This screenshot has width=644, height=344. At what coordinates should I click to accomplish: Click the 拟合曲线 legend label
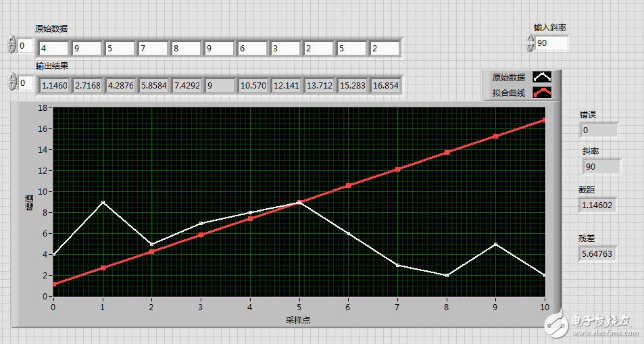(x=509, y=93)
